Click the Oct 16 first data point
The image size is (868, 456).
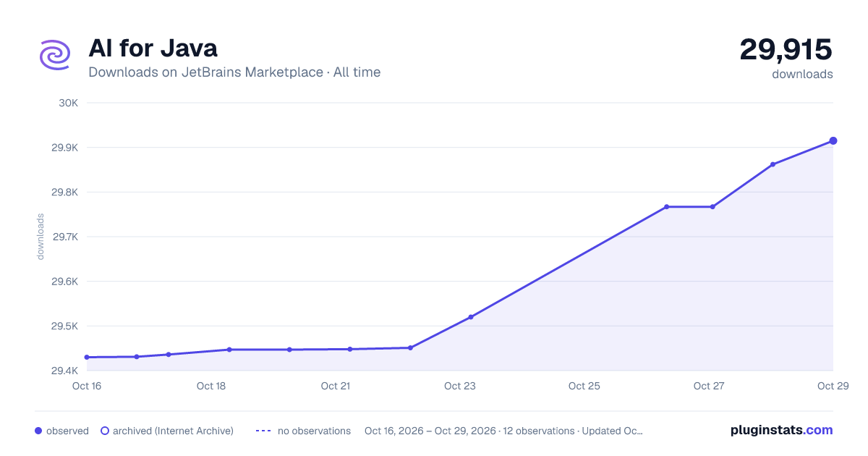point(87,358)
